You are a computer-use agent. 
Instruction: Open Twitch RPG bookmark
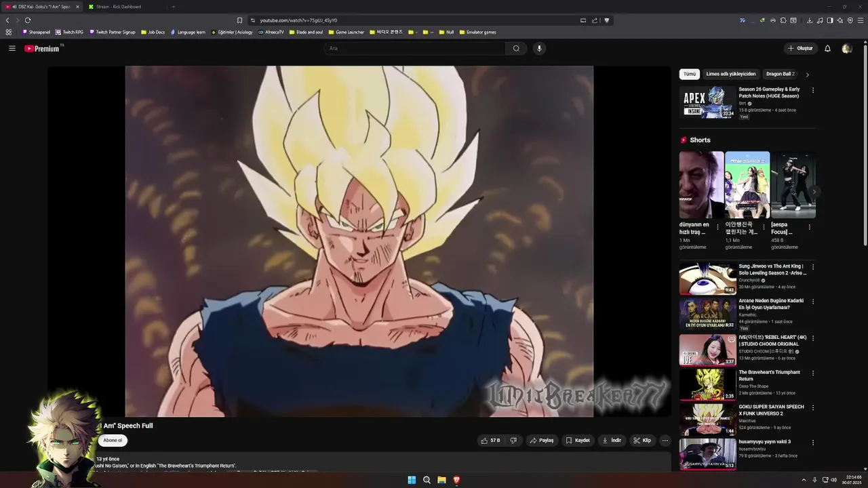[x=69, y=32]
